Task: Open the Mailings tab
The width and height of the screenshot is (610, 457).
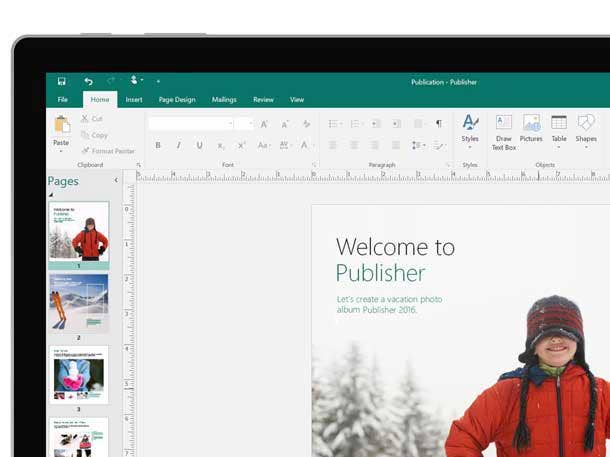Action: [x=224, y=100]
